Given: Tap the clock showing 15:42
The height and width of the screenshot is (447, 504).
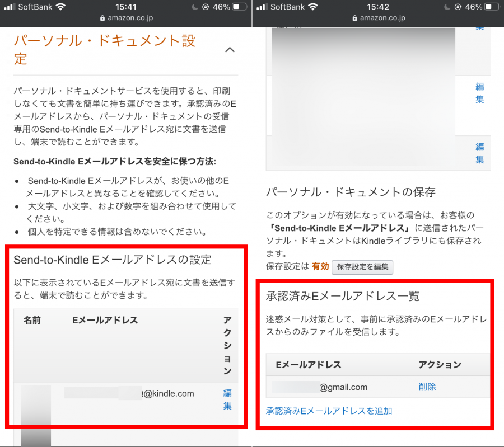Looking at the screenshot, I should click(x=377, y=7).
